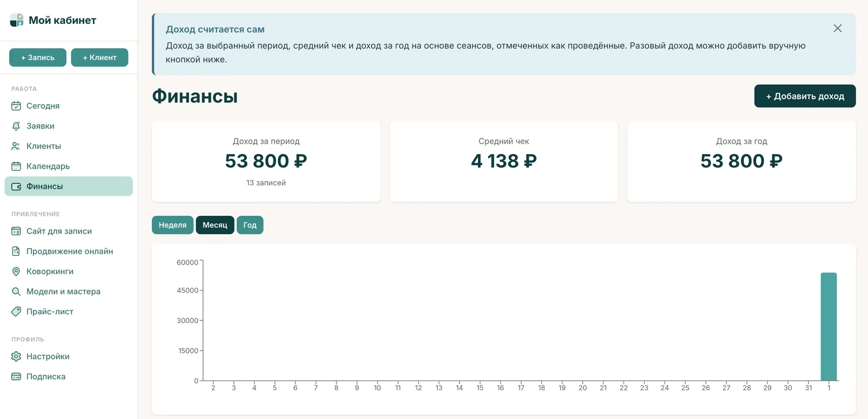Click the calendar-check icon beside Сегодня
Screen dimensions: 868x419
pyautogui.click(x=16, y=106)
